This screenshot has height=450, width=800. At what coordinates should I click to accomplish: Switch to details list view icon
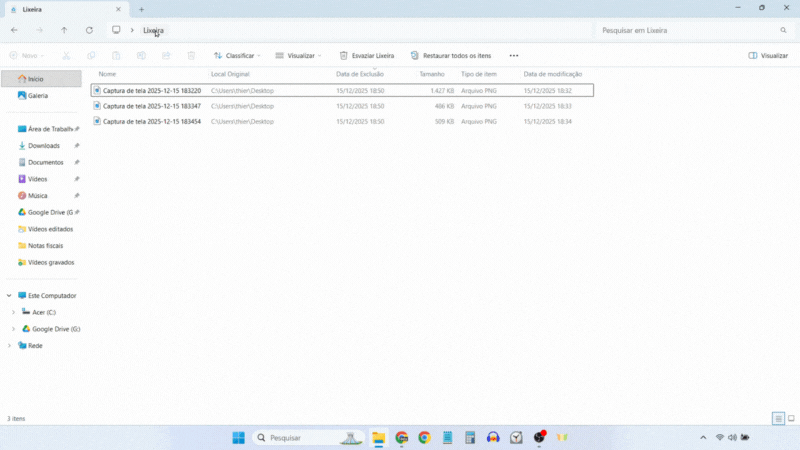point(777,418)
